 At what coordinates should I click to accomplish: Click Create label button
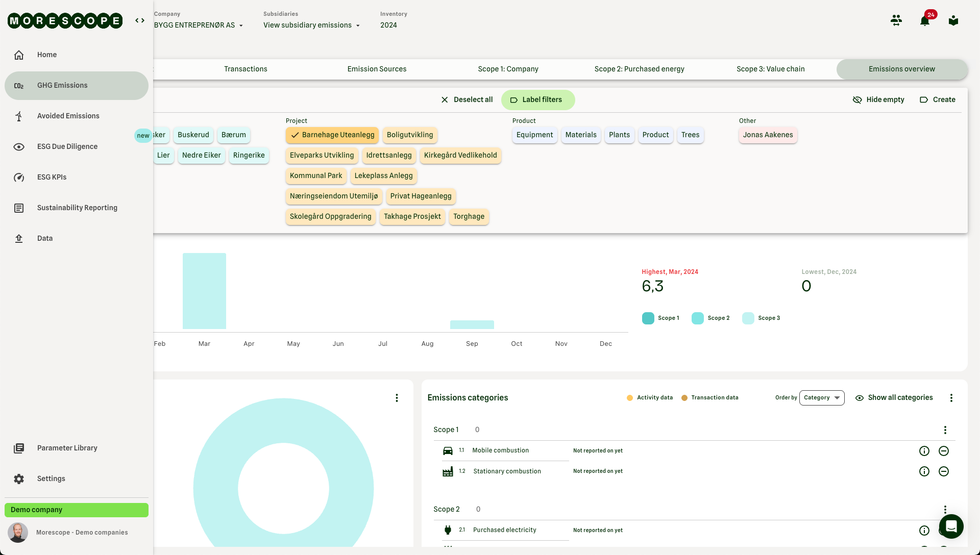click(x=937, y=100)
